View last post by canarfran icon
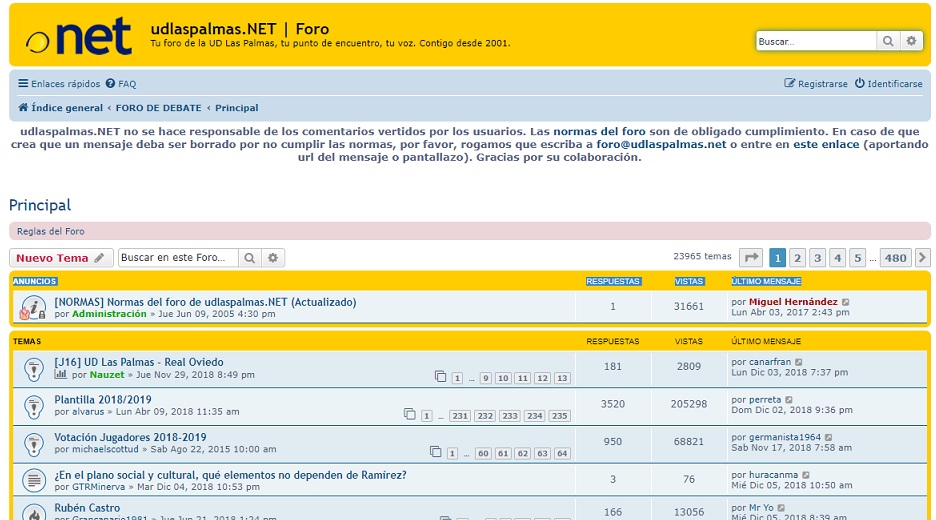 pyautogui.click(x=799, y=362)
